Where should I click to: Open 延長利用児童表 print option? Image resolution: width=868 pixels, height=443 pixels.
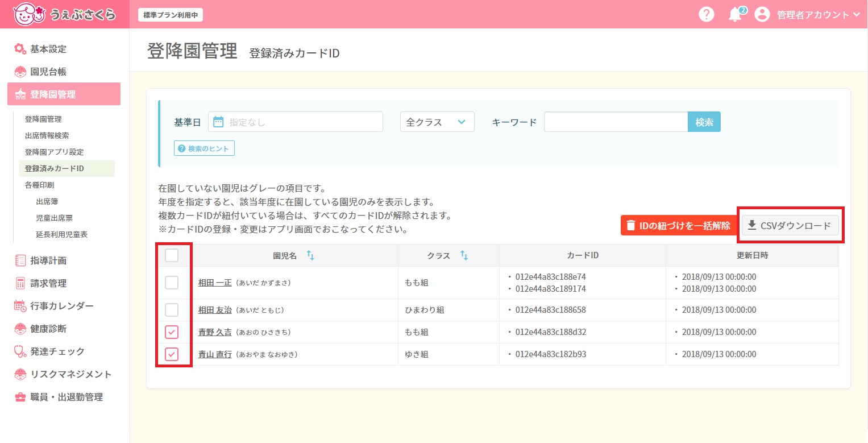[x=61, y=234]
